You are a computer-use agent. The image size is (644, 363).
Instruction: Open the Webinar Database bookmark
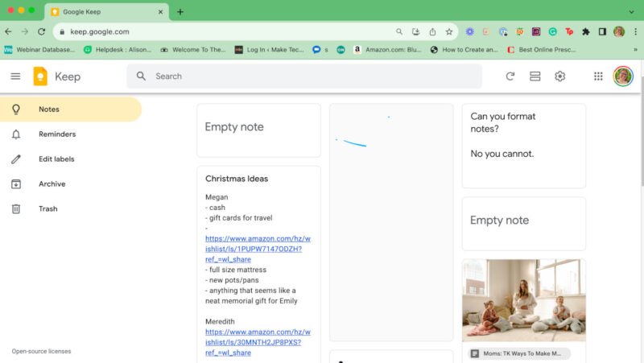pyautogui.click(x=39, y=50)
